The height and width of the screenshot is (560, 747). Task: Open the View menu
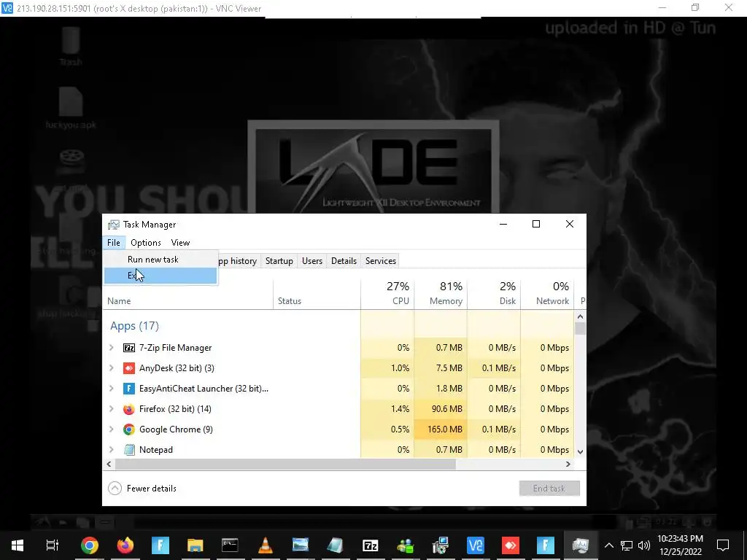(x=181, y=243)
